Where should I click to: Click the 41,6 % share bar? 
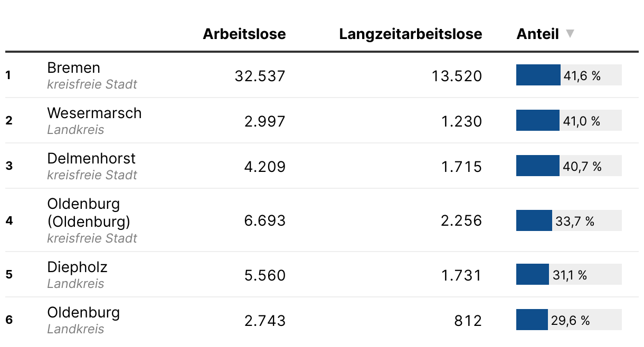click(569, 75)
